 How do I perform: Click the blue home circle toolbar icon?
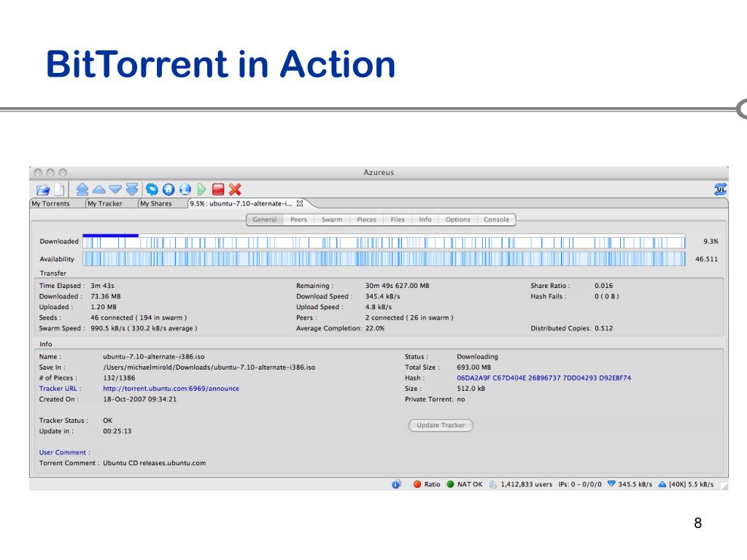coord(169,190)
